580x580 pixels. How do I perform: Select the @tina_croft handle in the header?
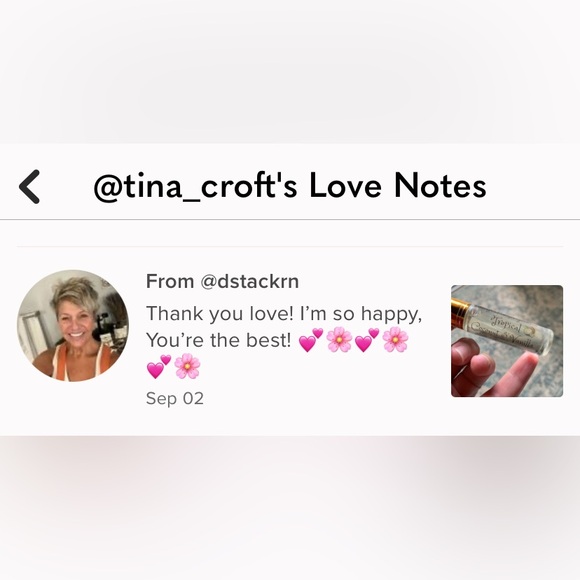[x=195, y=186]
